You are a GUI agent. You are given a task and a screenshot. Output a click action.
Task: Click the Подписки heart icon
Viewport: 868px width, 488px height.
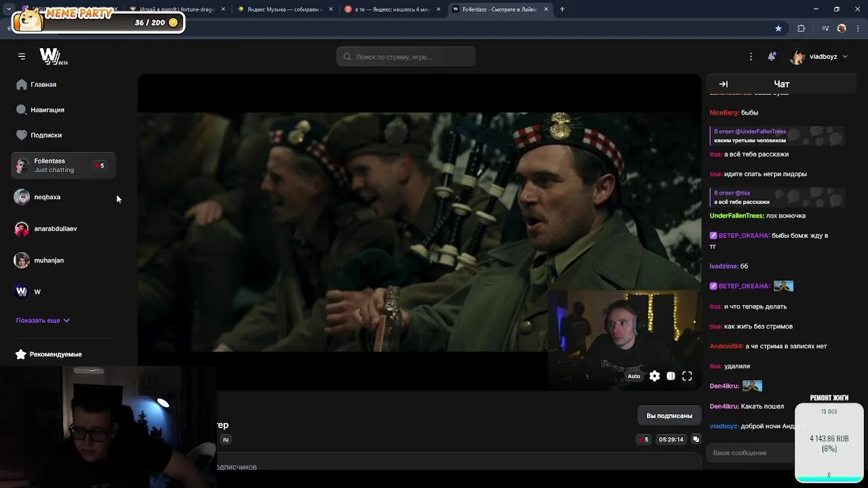coord(22,135)
